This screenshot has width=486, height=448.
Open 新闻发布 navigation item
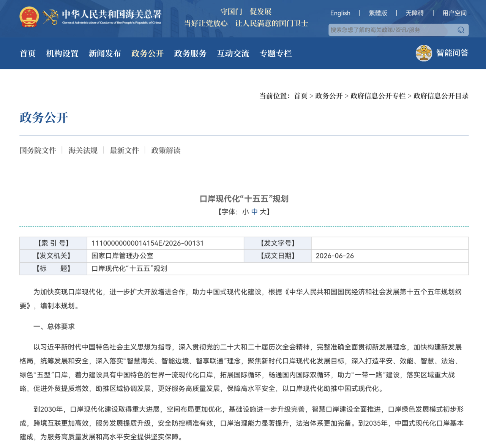(x=105, y=54)
